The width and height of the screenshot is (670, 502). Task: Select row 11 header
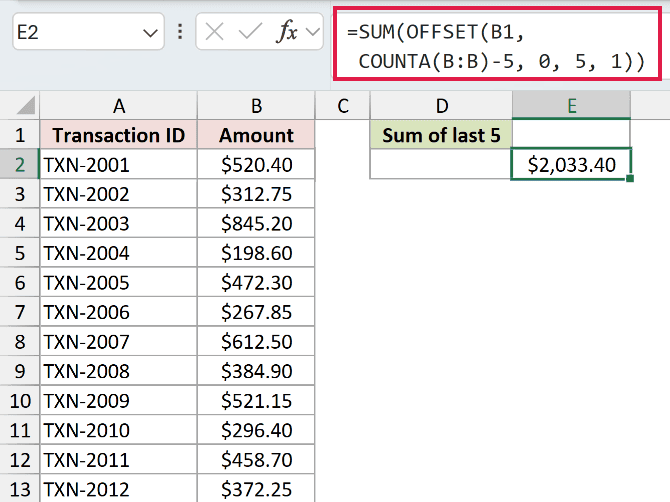[x=20, y=430]
